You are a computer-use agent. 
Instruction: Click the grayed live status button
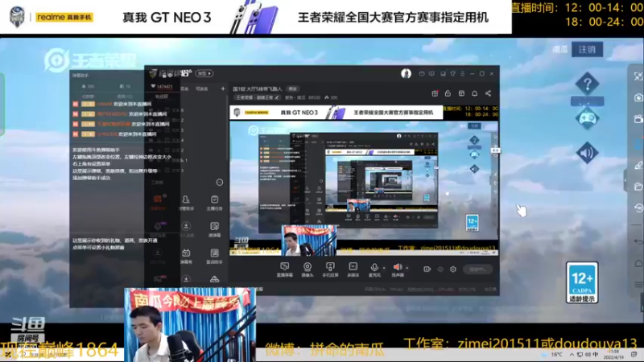coord(477,269)
